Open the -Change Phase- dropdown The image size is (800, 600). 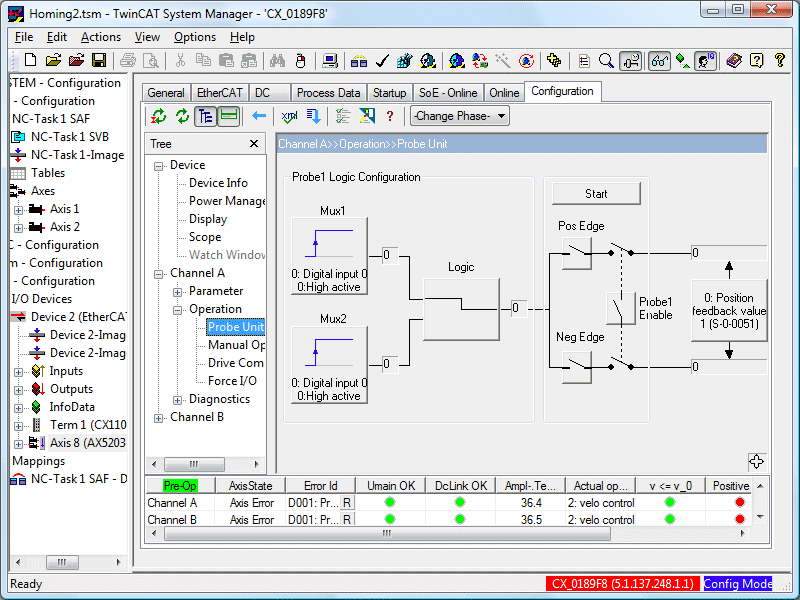coord(459,115)
